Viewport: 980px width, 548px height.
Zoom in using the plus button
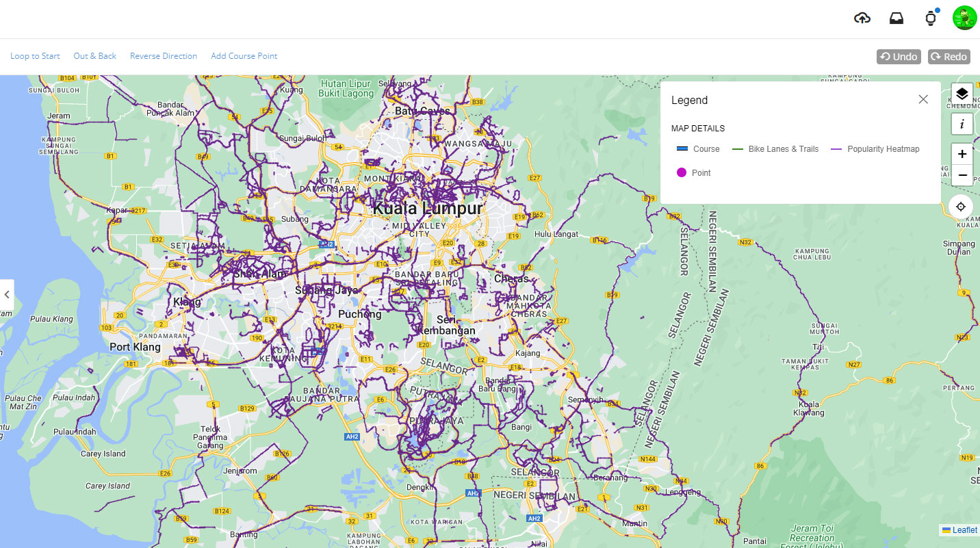pyautogui.click(x=962, y=154)
